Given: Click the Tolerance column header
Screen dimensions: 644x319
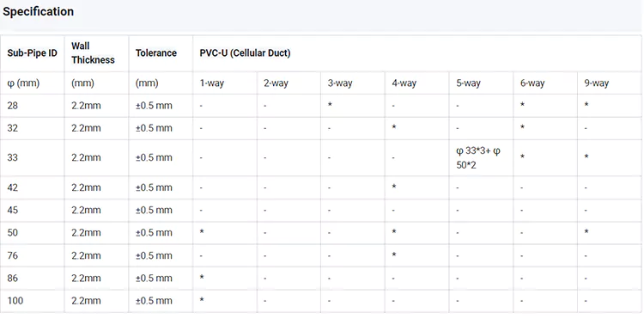Looking at the screenshot, I should (156, 53).
